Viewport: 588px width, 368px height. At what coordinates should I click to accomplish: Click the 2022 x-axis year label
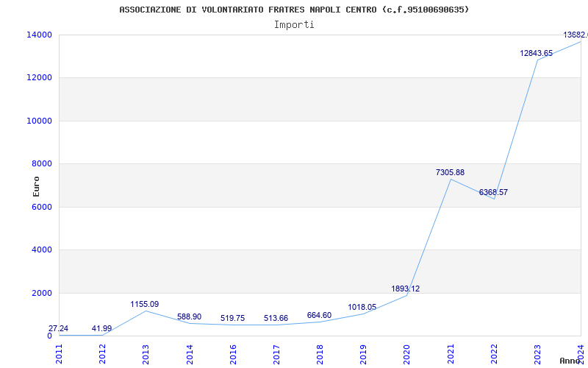point(494,354)
